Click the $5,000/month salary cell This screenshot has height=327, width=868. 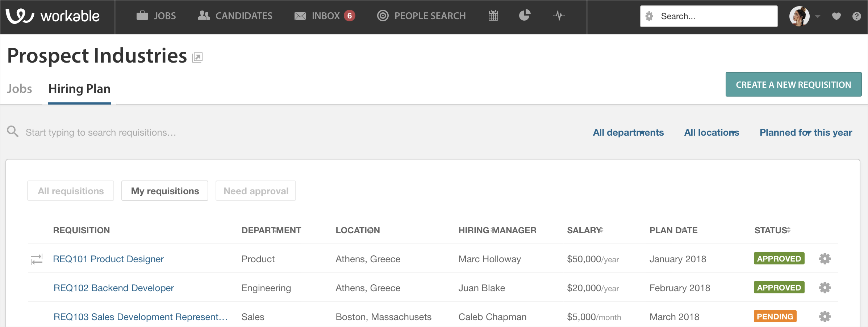click(x=594, y=317)
